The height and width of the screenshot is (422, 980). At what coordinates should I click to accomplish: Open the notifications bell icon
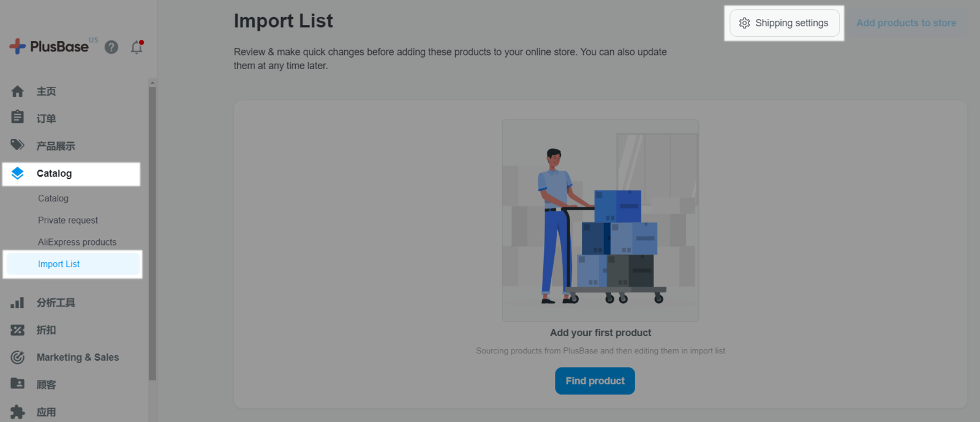[137, 47]
